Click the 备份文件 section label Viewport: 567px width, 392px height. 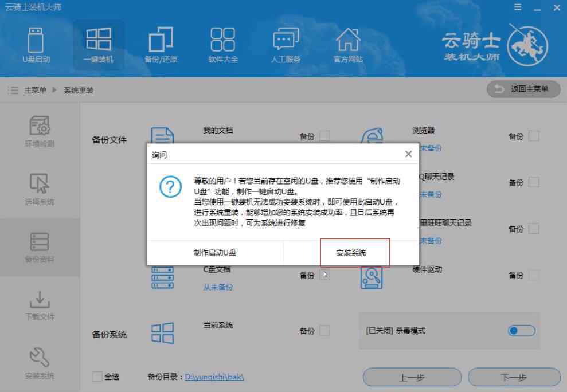coord(109,140)
